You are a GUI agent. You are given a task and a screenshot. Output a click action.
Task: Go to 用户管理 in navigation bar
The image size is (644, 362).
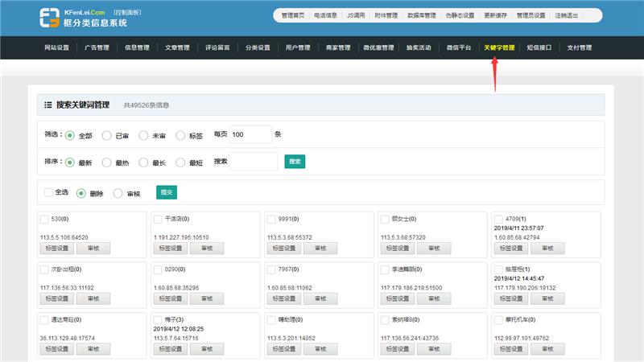[297, 47]
